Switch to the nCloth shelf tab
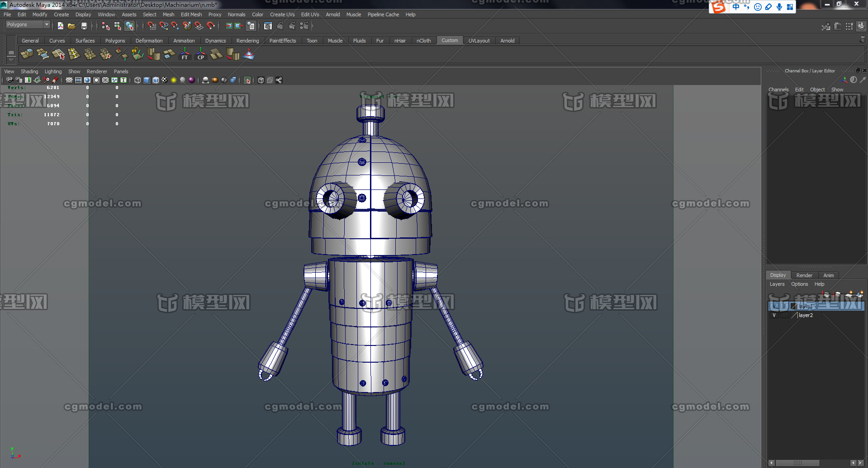This screenshot has height=468, width=868. [423, 41]
